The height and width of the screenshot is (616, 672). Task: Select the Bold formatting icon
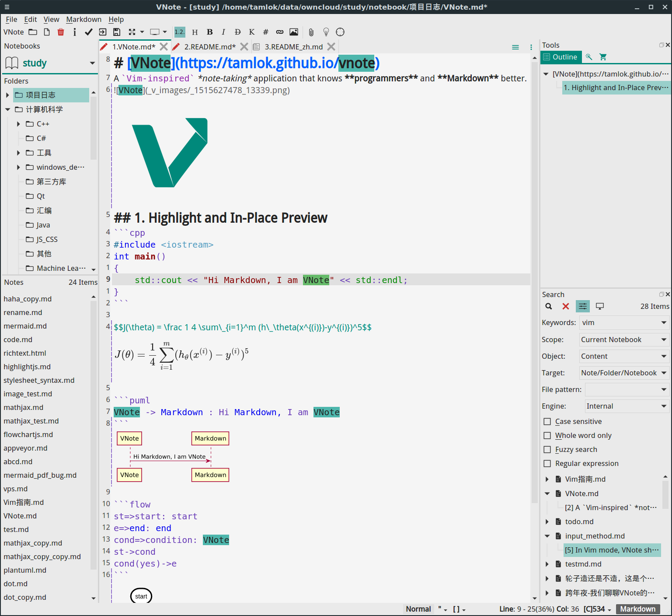[209, 32]
